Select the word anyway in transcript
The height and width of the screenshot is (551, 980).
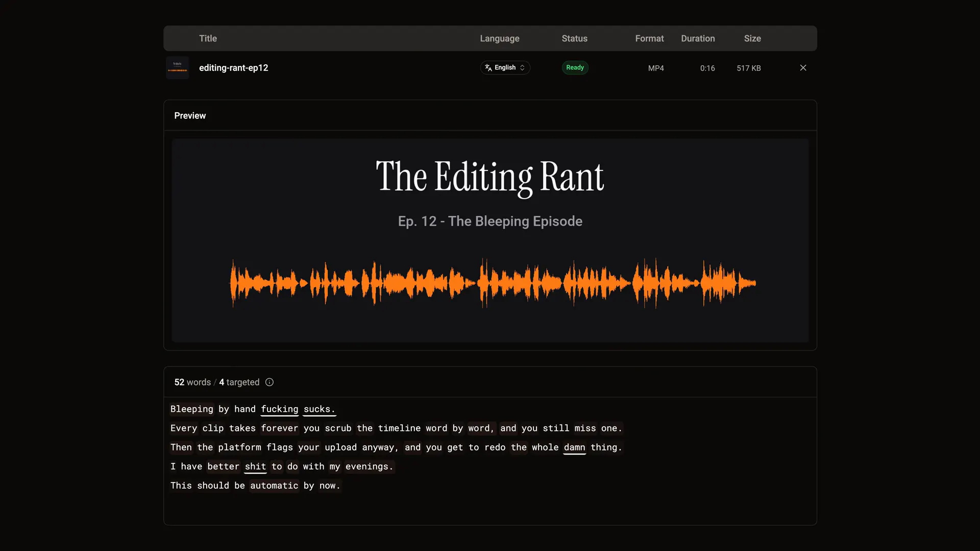tap(380, 447)
